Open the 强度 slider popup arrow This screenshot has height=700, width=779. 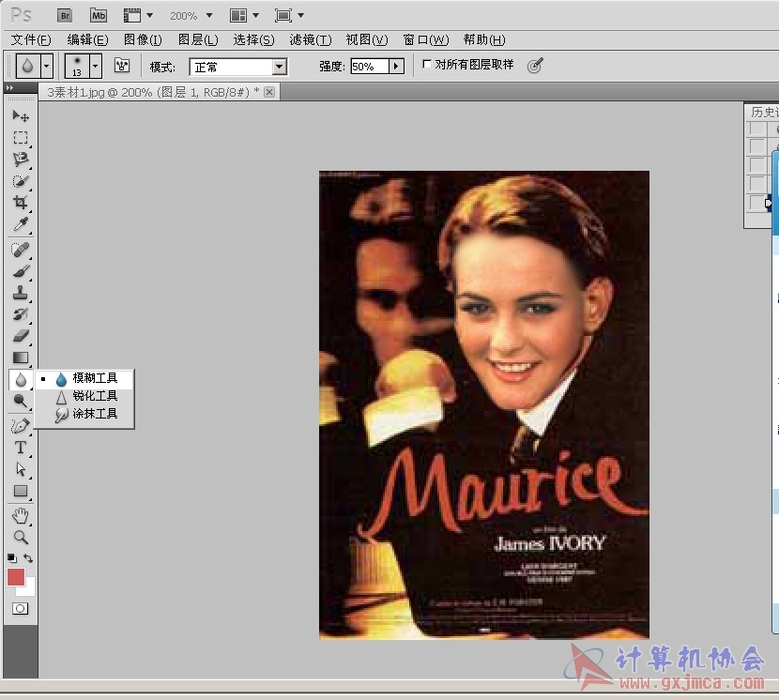click(396, 66)
